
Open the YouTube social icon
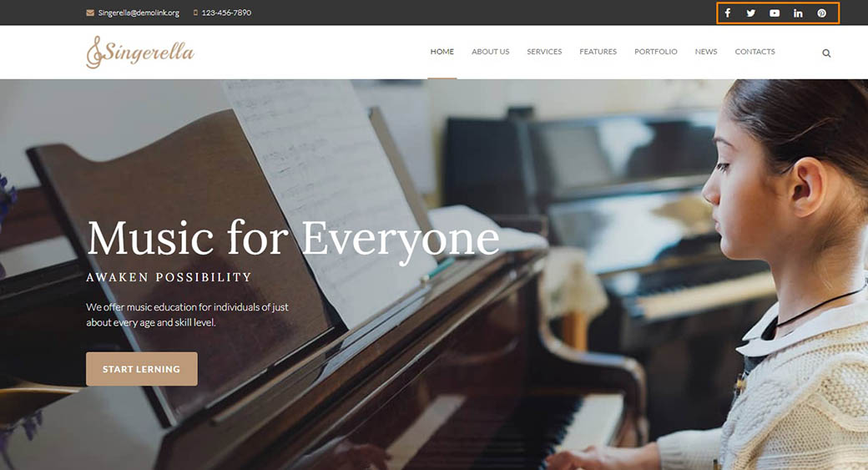tap(775, 13)
